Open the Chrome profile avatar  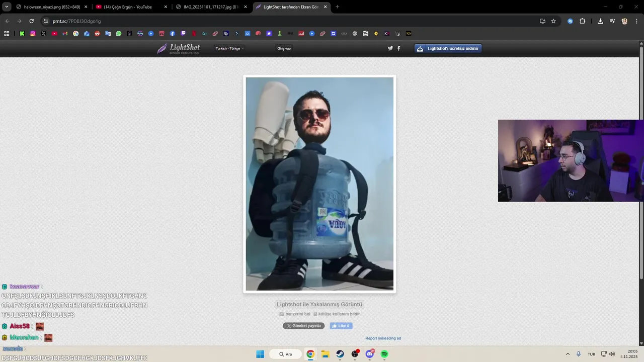tap(624, 21)
